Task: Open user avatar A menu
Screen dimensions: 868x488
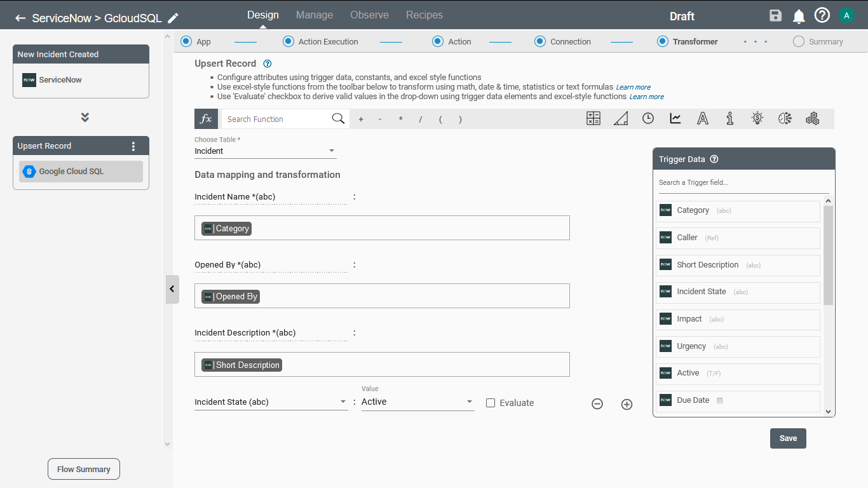Action: click(x=846, y=16)
